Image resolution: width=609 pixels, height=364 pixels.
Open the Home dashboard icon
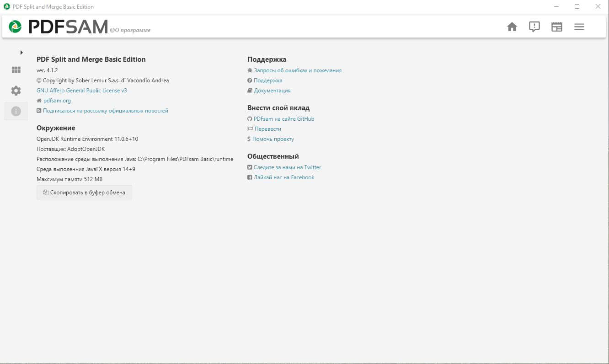point(512,27)
